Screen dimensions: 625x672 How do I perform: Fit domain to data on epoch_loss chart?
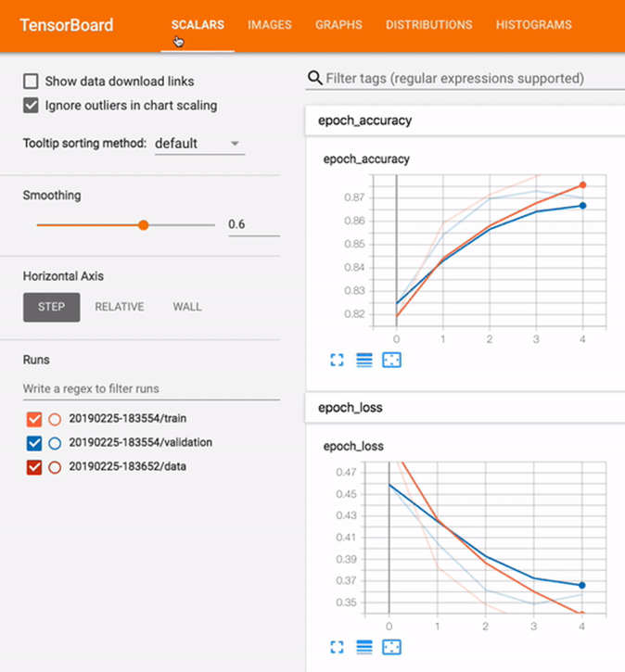(391, 647)
